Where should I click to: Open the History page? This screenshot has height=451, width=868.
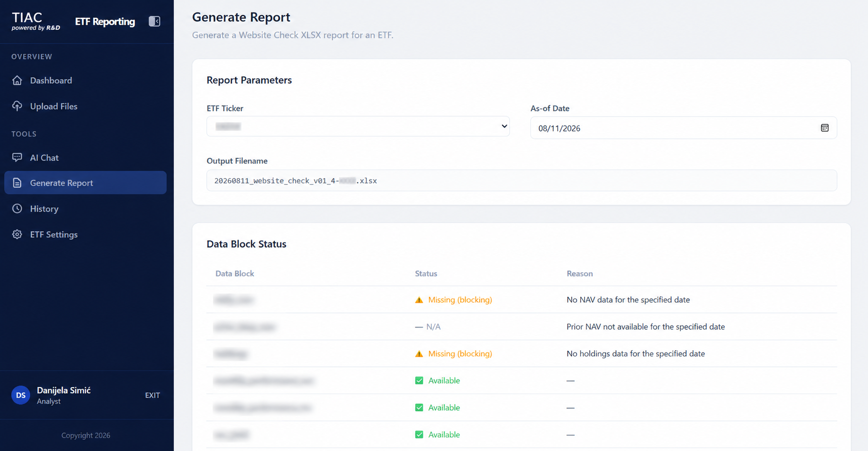[85, 209]
